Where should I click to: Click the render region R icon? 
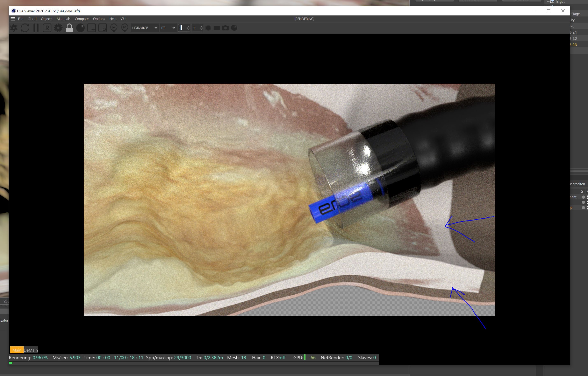pyautogui.click(x=47, y=28)
